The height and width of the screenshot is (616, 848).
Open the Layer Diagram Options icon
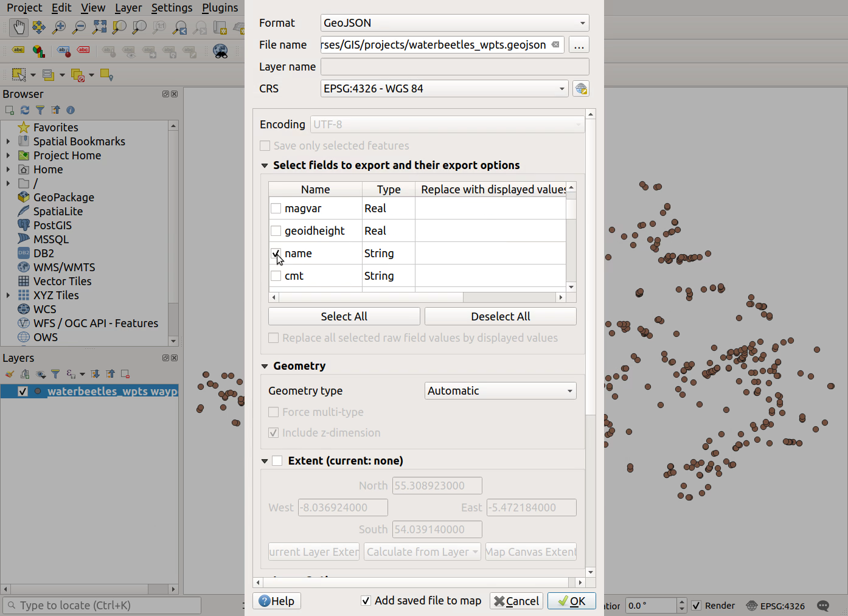pos(39,51)
